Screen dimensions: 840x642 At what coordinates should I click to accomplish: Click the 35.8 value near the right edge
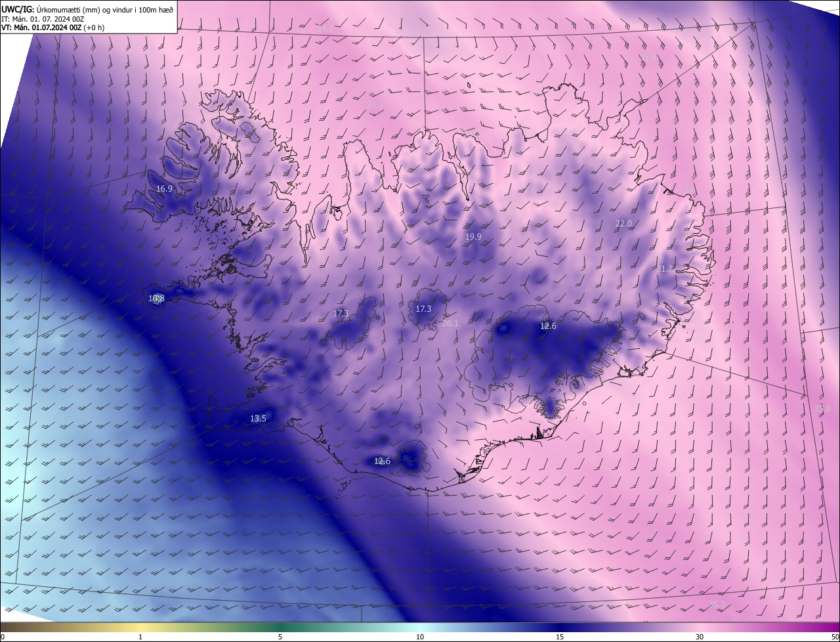[x=822, y=408]
